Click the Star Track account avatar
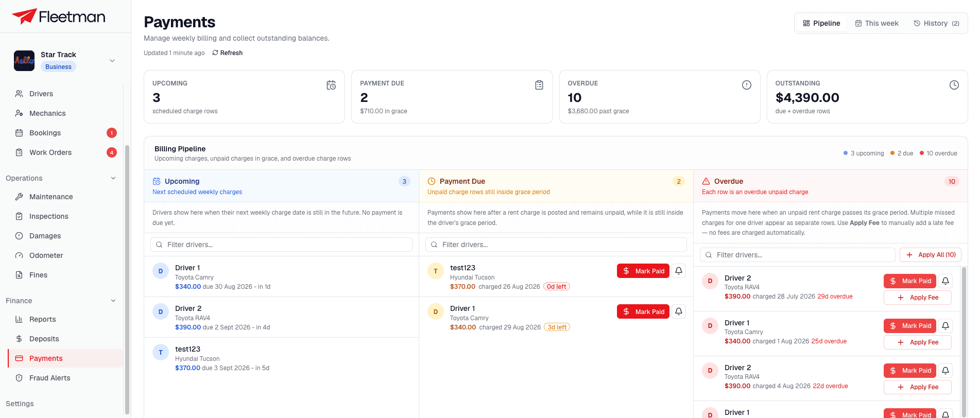This screenshot has width=980, height=418. [x=24, y=61]
